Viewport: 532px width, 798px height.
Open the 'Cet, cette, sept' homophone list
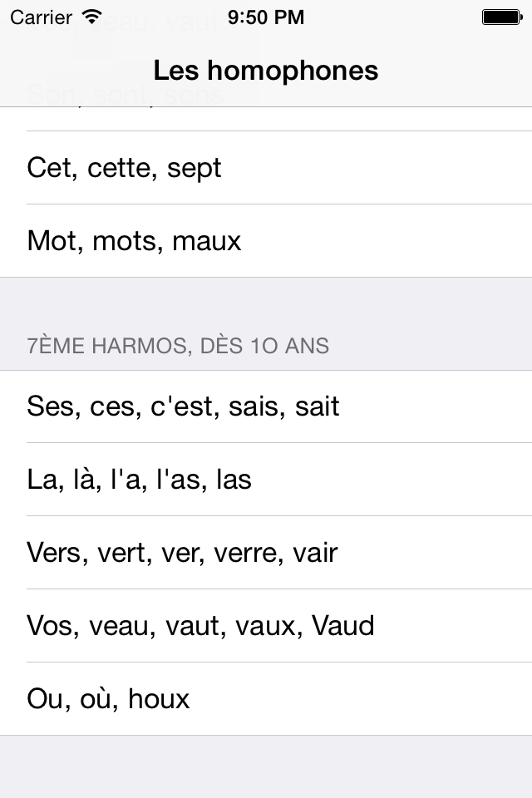[125, 168]
